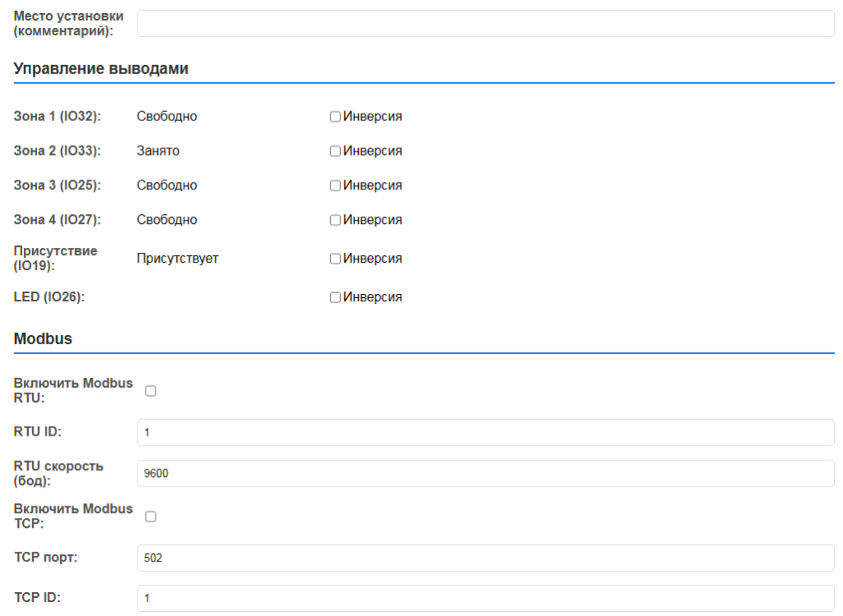Viewport: 843px width, 616px height.
Task: Toggle inversion for LED (IO26)
Action: [x=335, y=298]
